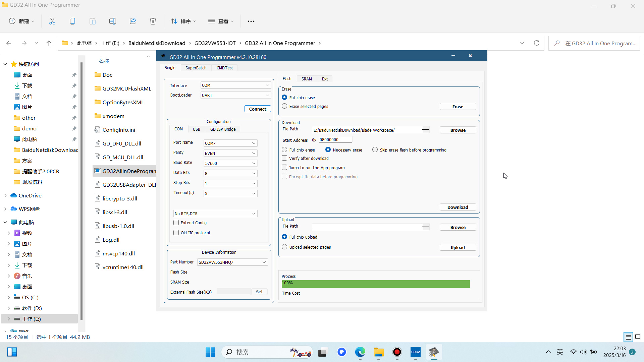Click the green Process progress bar

click(376, 284)
